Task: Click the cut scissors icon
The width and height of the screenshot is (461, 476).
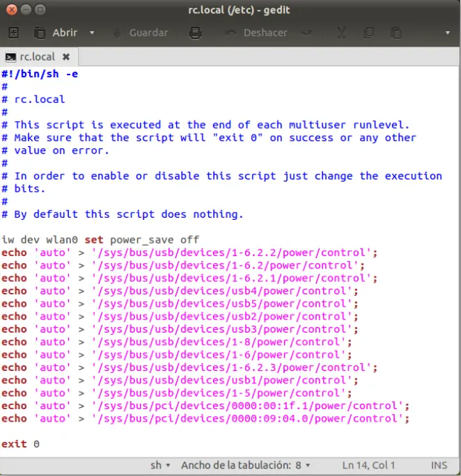Action: tap(341, 33)
